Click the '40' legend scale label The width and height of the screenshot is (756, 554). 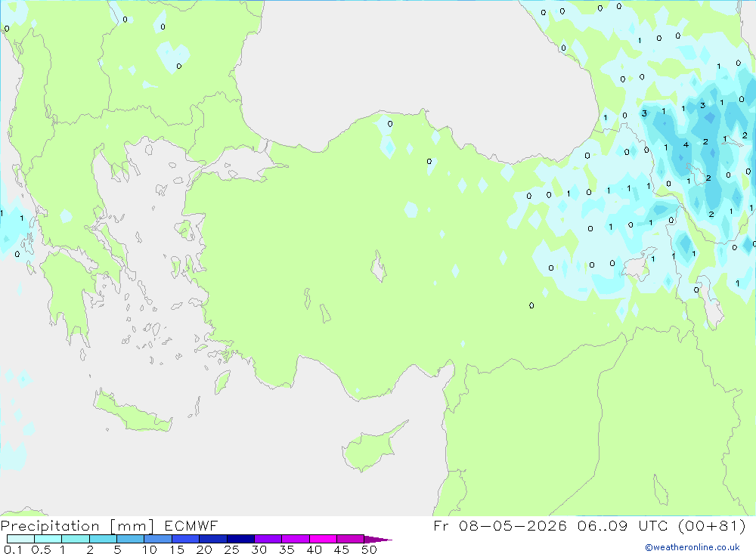tap(314, 549)
